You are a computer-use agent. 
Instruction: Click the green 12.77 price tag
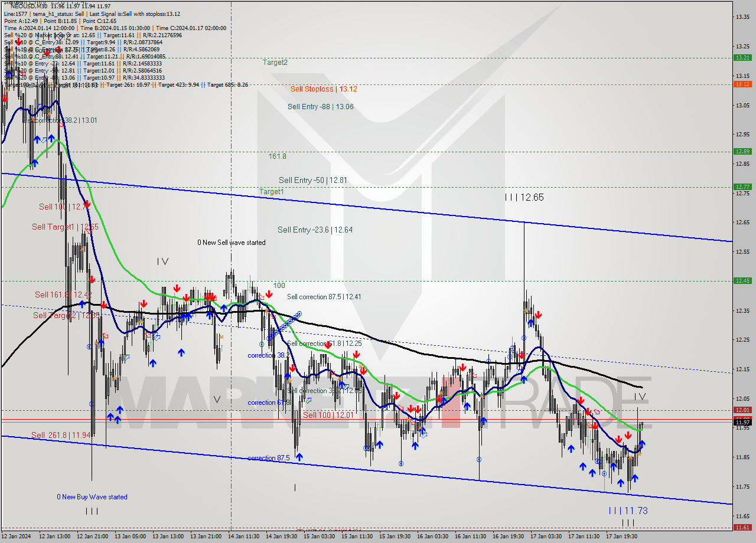[x=742, y=187]
